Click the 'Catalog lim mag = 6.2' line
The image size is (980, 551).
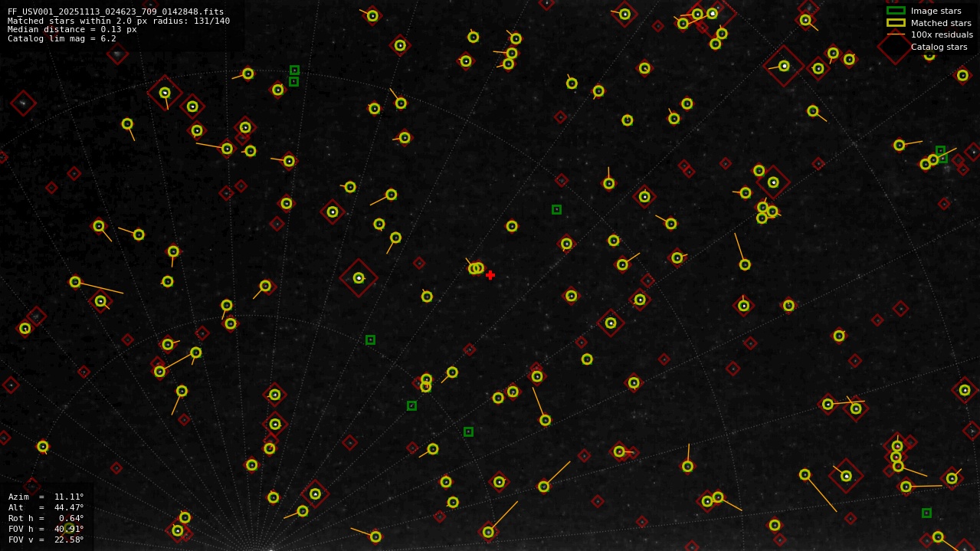(62, 38)
